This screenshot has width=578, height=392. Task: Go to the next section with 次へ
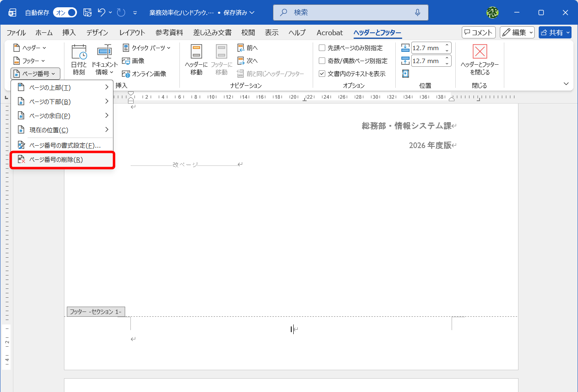click(247, 61)
